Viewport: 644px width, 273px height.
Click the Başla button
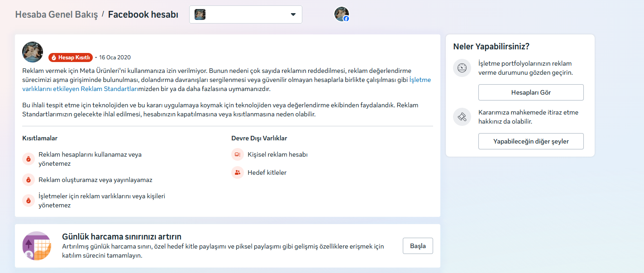click(418, 246)
